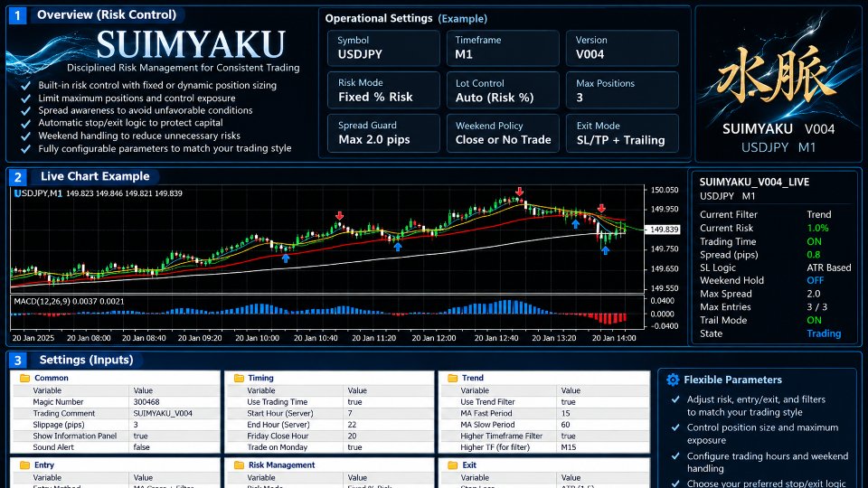
Task: Click the 150.050 price axis label
Action: (x=665, y=190)
